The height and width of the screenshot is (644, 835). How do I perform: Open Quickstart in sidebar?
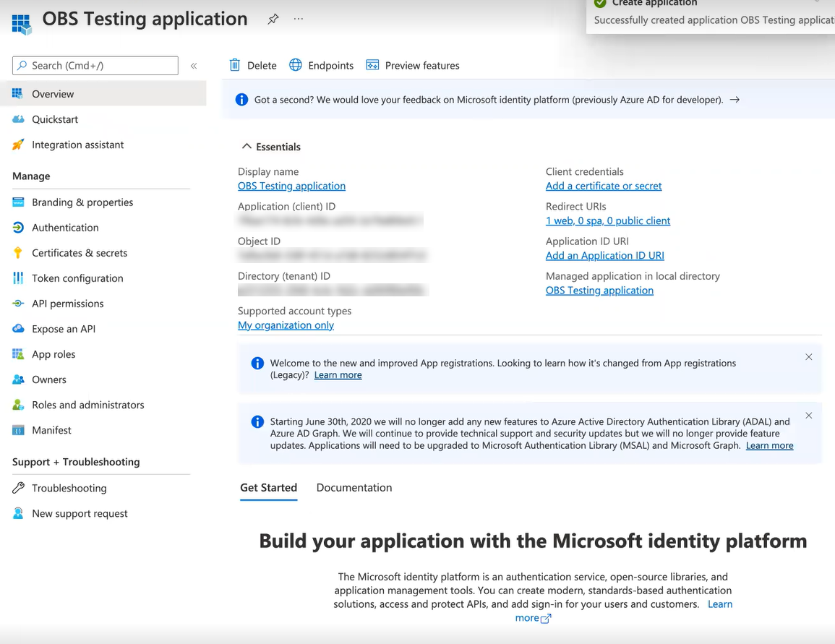pyautogui.click(x=55, y=119)
